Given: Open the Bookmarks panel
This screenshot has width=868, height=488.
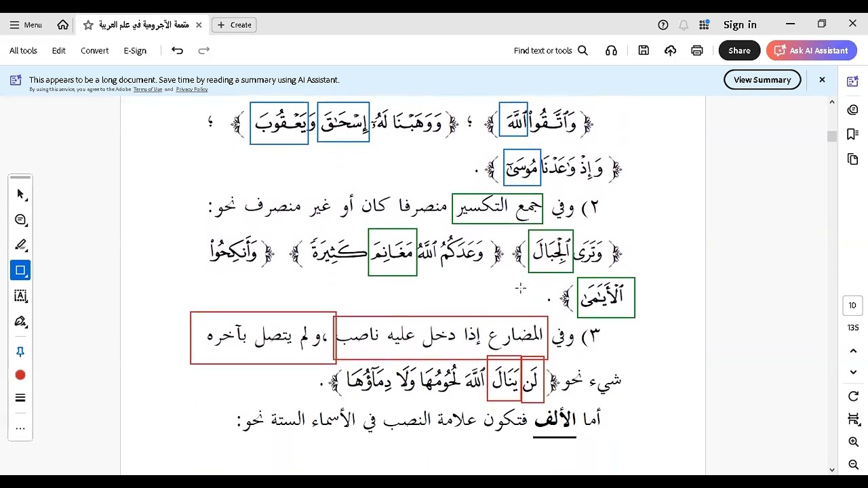Looking at the screenshot, I should [x=853, y=134].
